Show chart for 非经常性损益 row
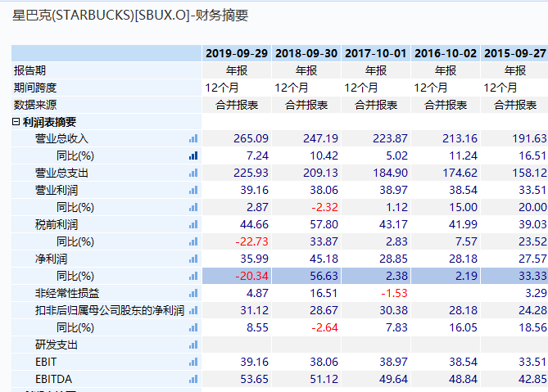The height and width of the screenshot is (392, 548). click(193, 293)
